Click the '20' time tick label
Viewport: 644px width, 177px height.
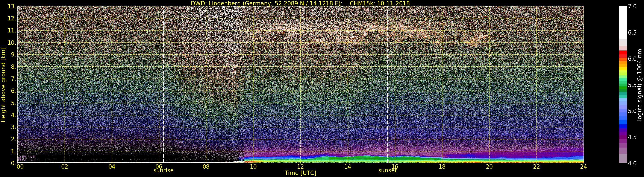(489, 167)
